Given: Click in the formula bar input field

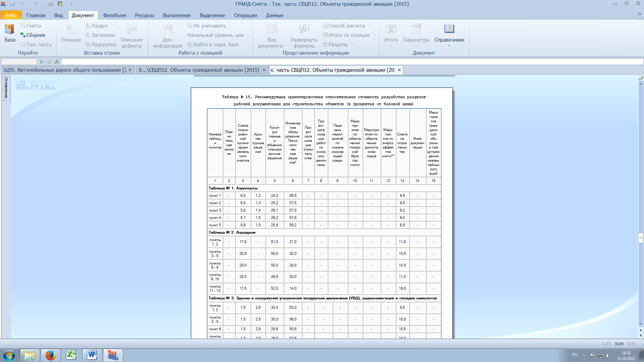Looking at the screenshot, I should [352, 62].
